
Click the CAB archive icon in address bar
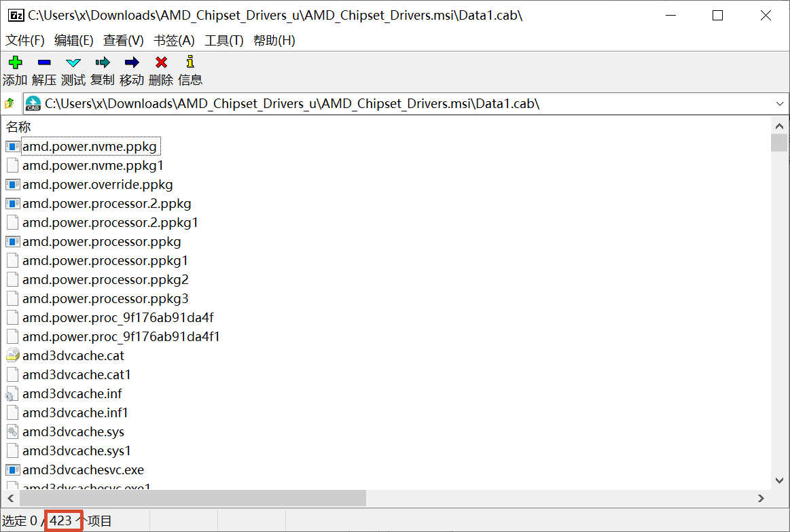click(x=33, y=103)
